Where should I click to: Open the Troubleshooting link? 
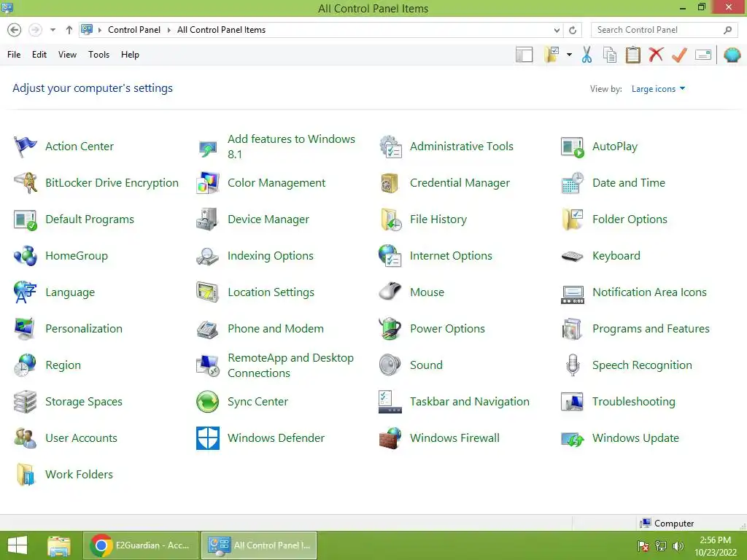[634, 402]
